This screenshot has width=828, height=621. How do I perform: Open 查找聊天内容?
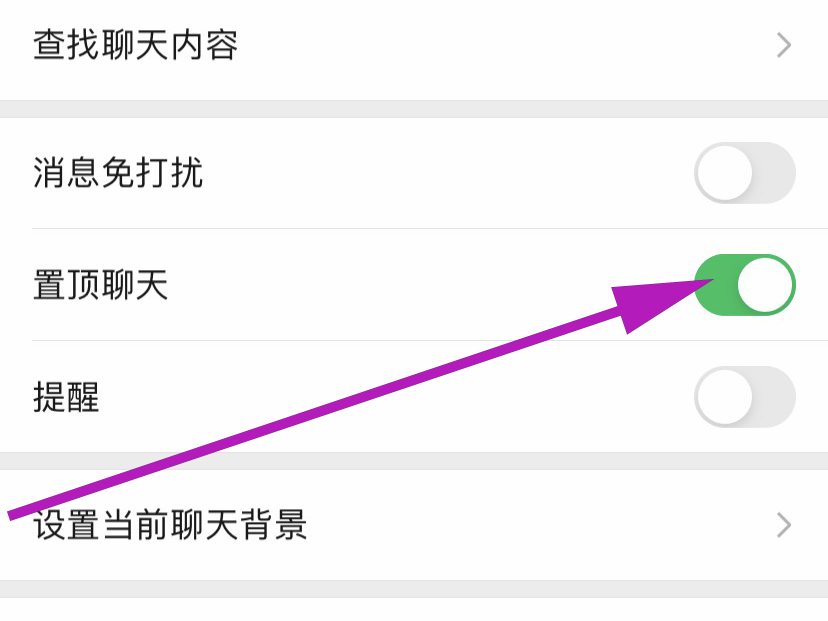(x=135, y=45)
